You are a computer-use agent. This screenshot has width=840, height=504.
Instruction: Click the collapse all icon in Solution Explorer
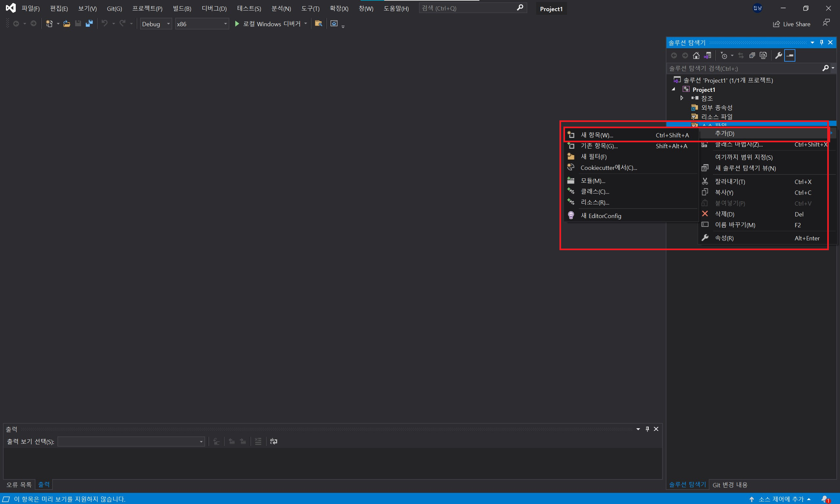752,55
